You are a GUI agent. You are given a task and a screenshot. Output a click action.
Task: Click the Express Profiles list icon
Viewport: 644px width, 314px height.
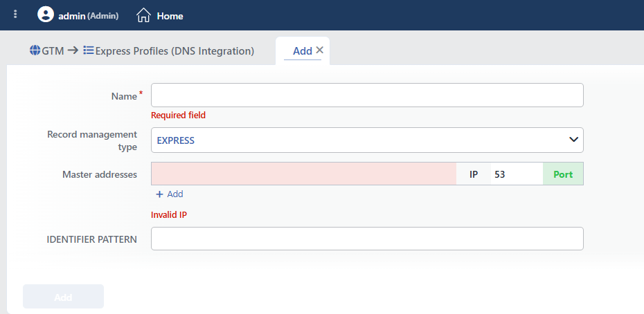(89, 50)
